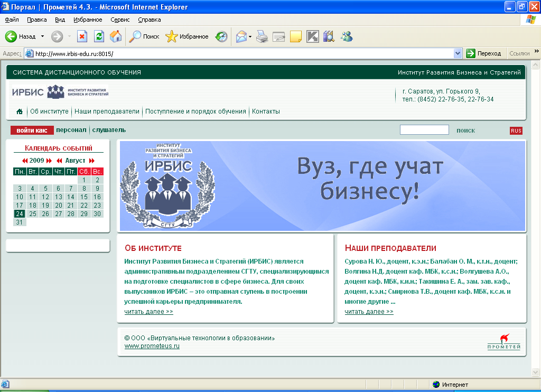Viewport: 541px width, 392px height.
Task: Click the page scrollbar down arrow
Action: pos(536,372)
